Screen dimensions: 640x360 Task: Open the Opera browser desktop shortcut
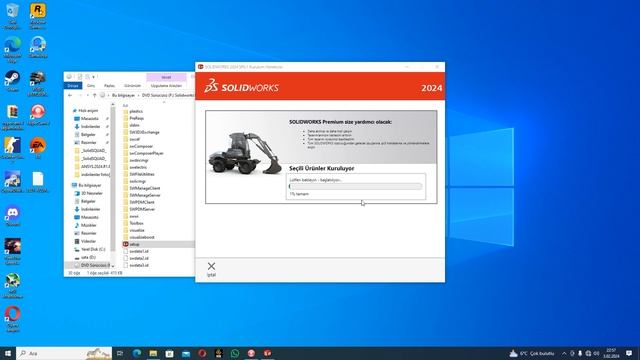13,319
